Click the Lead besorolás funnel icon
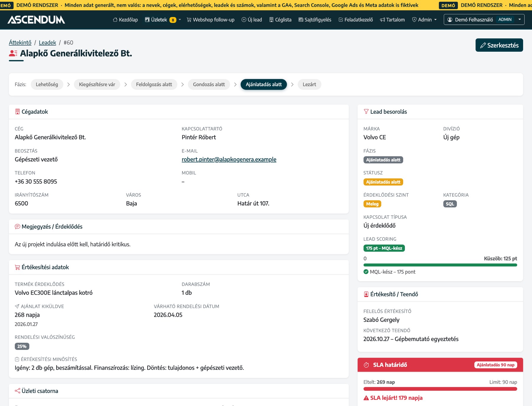The image size is (532, 406). [x=366, y=112]
